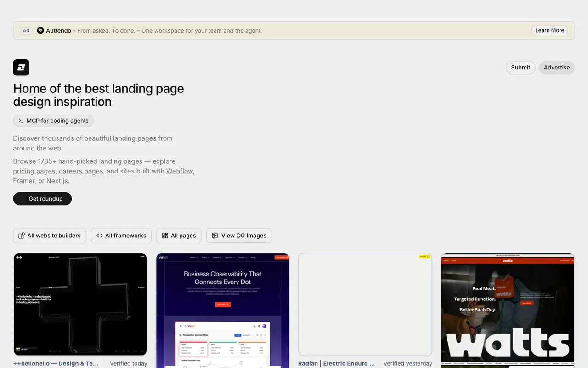Open the Business Observability page thumbnail
The height and width of the screenshot is (368, 588).
223,310
